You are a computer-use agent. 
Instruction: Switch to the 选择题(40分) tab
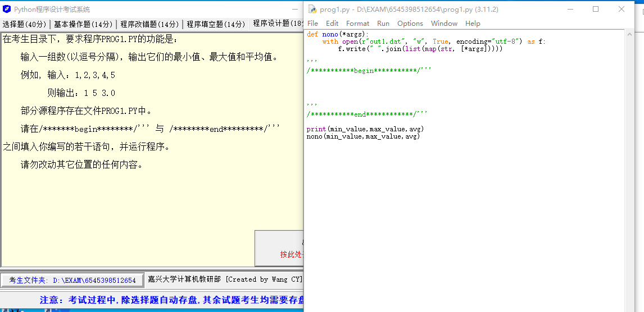tap(25, 24)
